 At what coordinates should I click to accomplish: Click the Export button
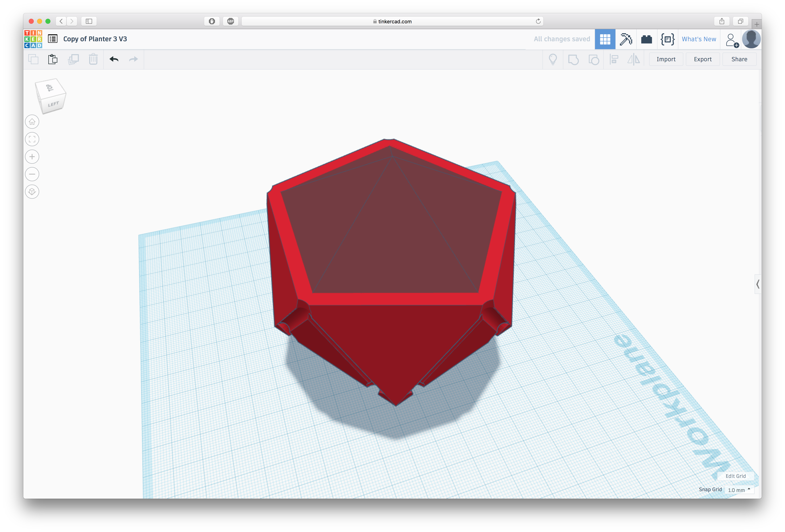[702, 59]
